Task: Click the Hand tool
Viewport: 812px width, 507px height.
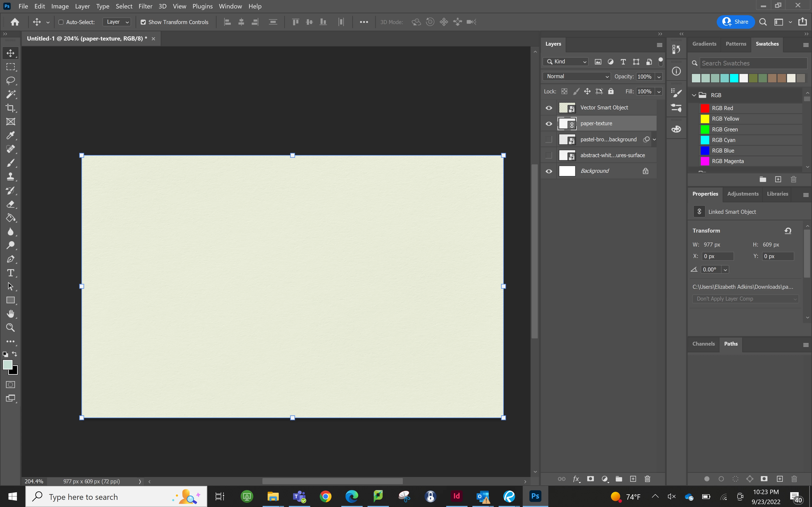Action: (10, 314)
